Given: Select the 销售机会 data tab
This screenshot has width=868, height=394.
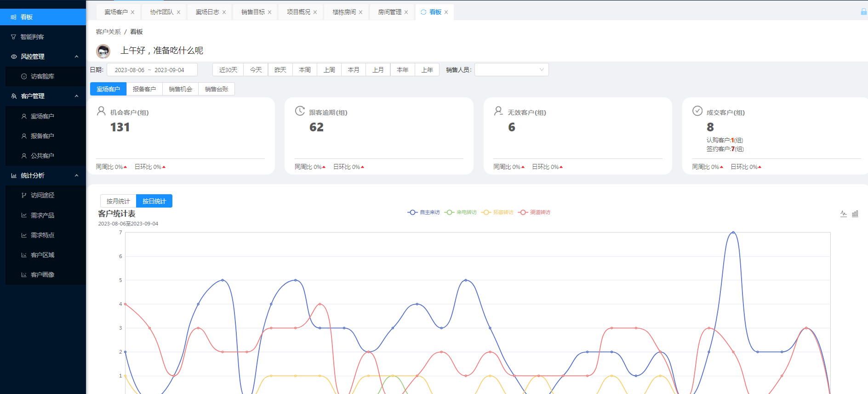Looking at the screenshot, I should click(x=180, y=89).
